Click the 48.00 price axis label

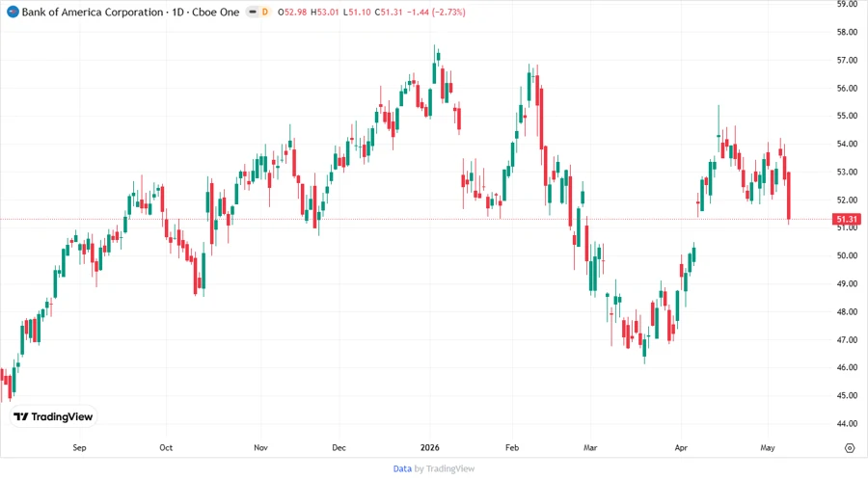pyautogui.click(x=847, y=312)
